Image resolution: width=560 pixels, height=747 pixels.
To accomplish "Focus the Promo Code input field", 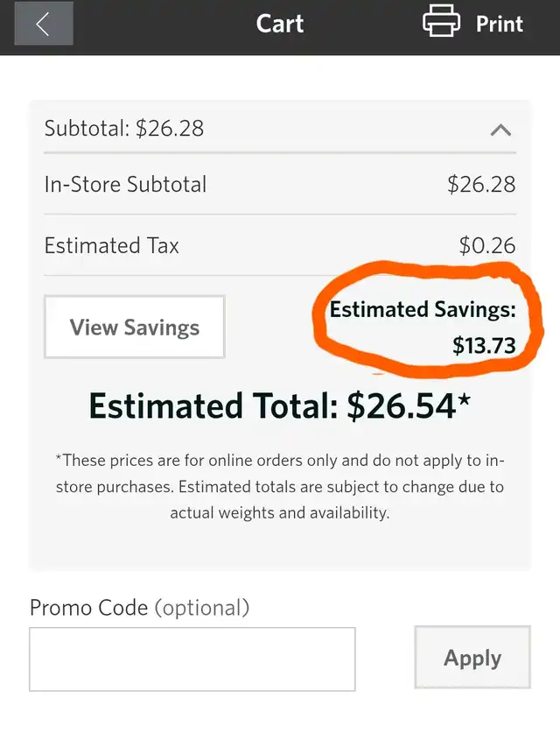I will (192, 659).
